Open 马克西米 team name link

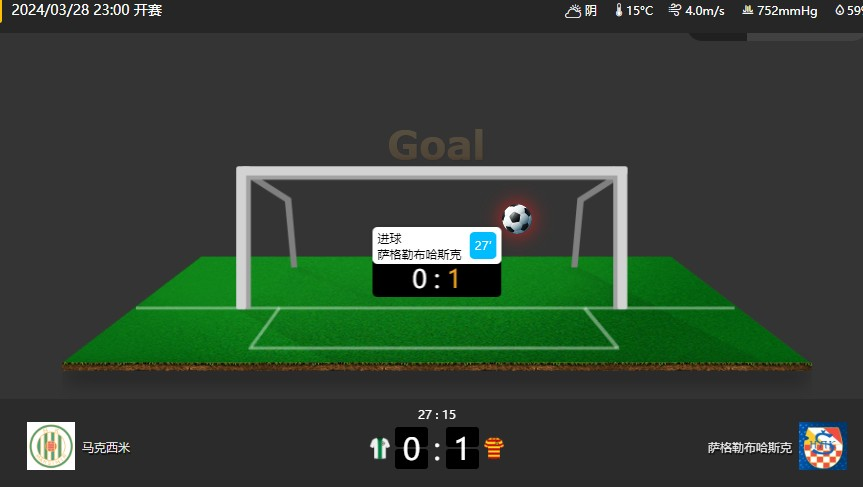click(106, 447)
